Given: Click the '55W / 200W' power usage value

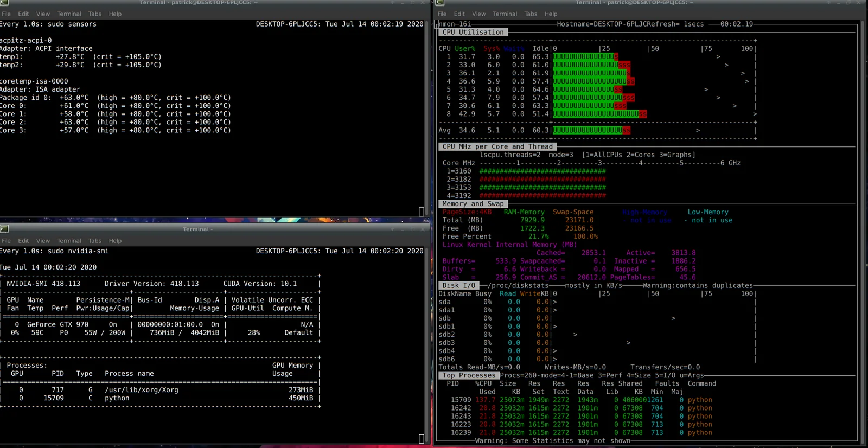Looking at the screenshot, I should [x=105, y=333].
